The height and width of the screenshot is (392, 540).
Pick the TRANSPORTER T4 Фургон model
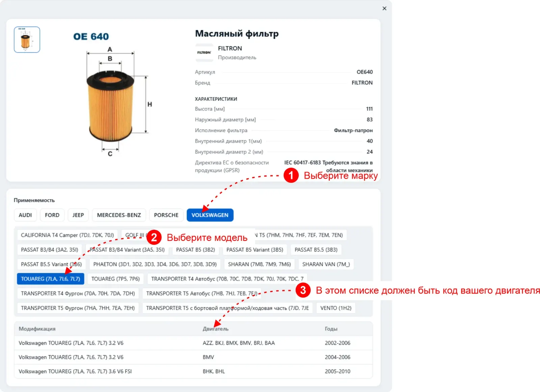[x=78, y=293]
